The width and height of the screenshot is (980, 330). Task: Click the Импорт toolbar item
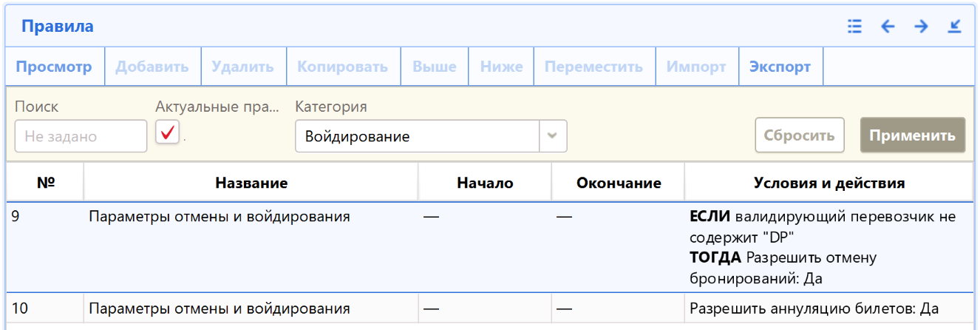695,67
